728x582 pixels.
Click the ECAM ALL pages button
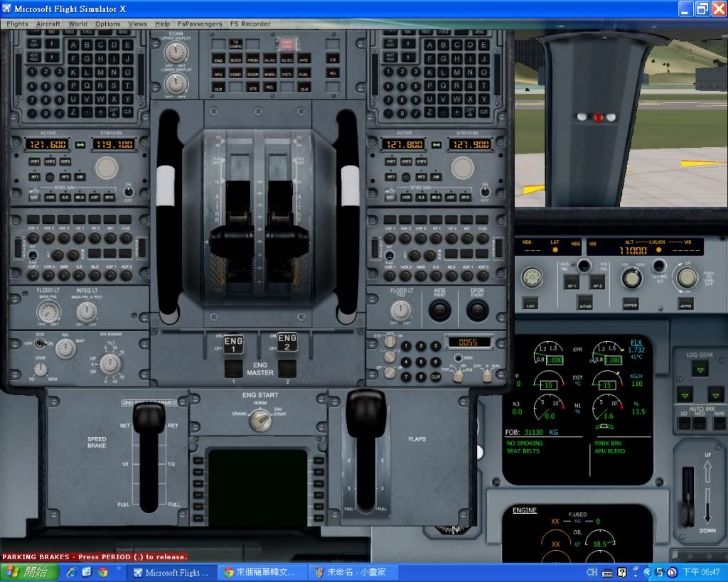[333, 73]
